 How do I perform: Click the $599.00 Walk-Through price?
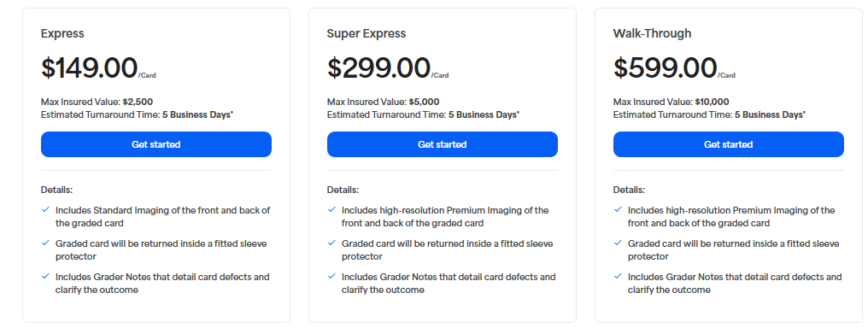(x=665, y=68)
